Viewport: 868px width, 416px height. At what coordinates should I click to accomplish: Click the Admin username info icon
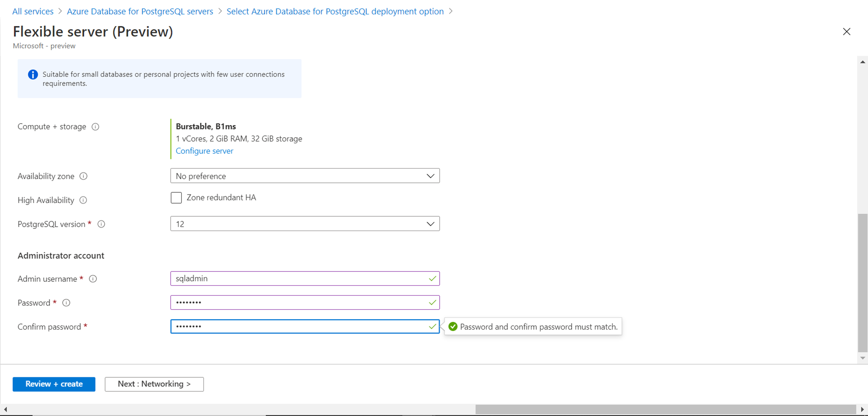tap(93, 279)
